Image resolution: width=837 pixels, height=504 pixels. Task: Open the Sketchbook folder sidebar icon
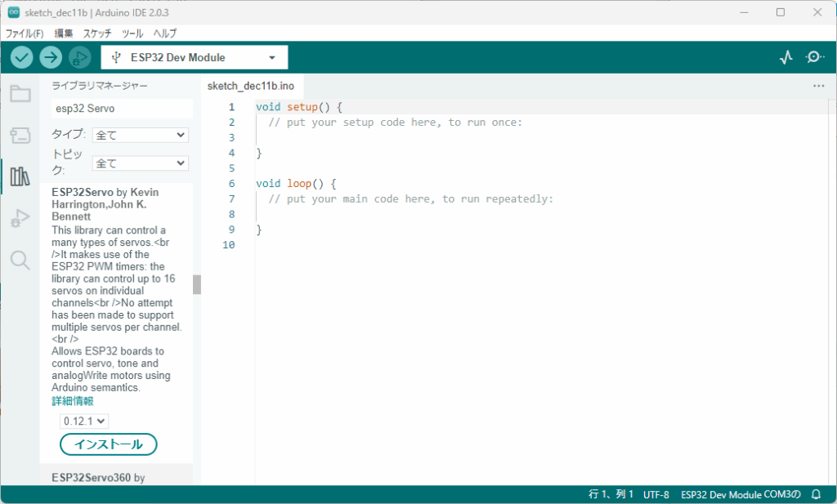20,93
